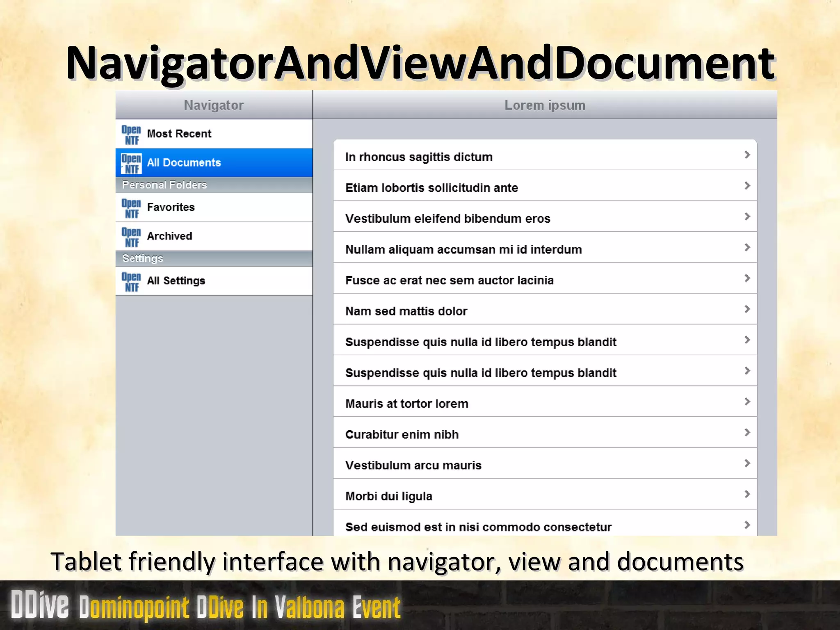This screenshot has height=630, width=840.
Task: Click chevron on Vestibulum arcu mauris row
Action: tap(747, 463)
